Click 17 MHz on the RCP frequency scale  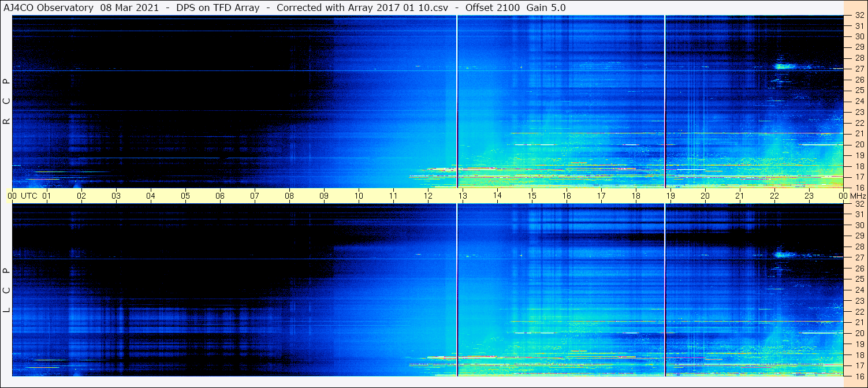coord(859,177)
